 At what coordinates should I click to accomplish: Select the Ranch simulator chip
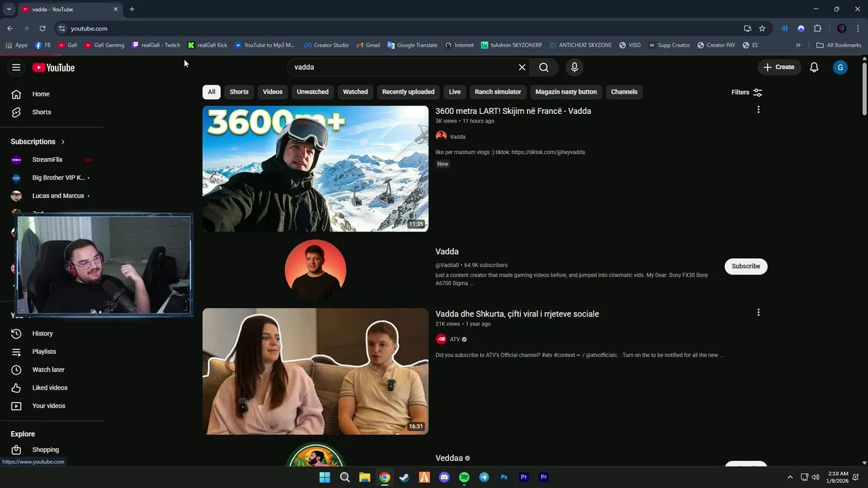pyautogui.click(x=498, y=92)
